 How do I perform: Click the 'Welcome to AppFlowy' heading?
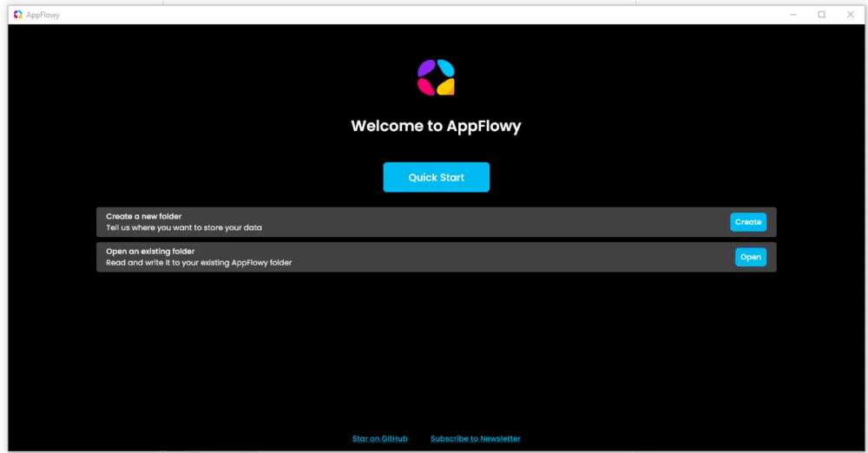(437, 126)
